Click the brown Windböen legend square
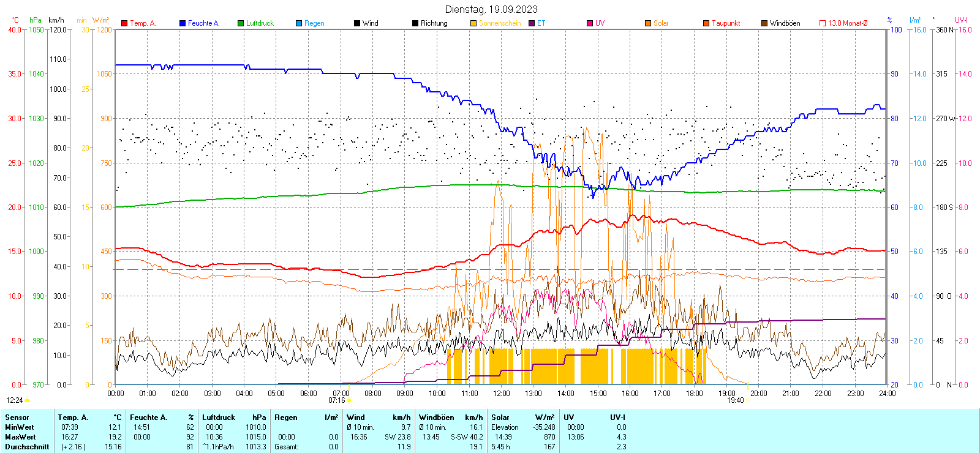 [764, 23]
